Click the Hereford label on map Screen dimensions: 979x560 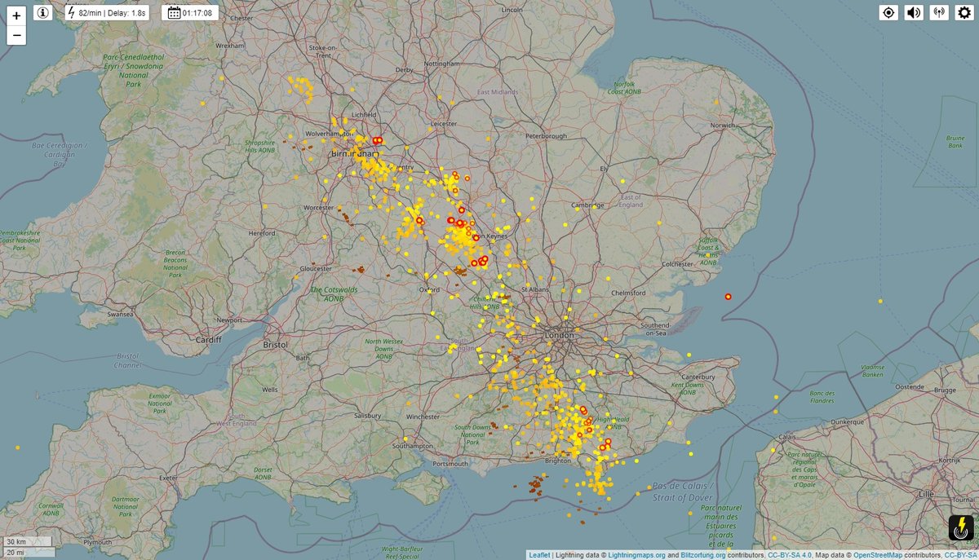[x=263, y=232]
